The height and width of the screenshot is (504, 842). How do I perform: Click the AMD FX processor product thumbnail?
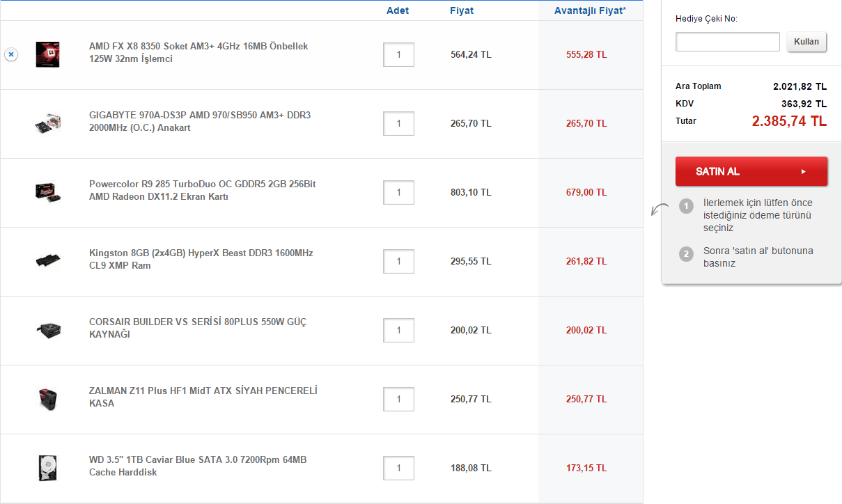(x=48, y=54)
